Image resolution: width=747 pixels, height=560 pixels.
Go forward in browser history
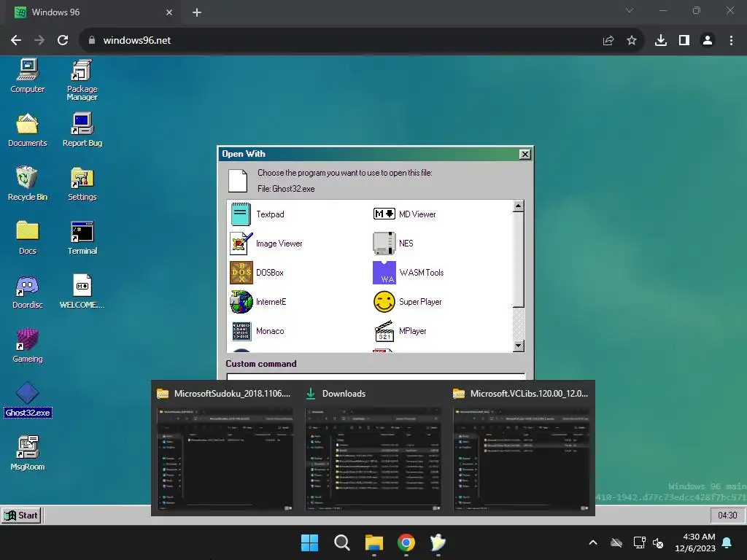[x=39, y=41]
